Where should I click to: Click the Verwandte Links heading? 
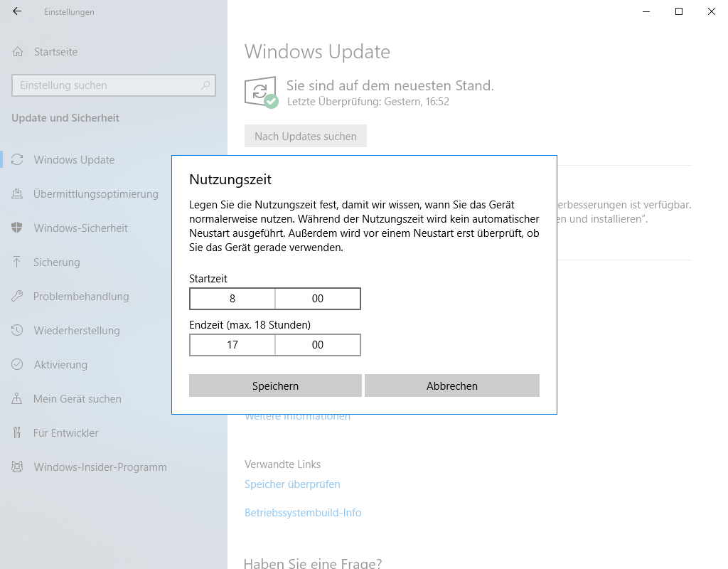point(283,464)
